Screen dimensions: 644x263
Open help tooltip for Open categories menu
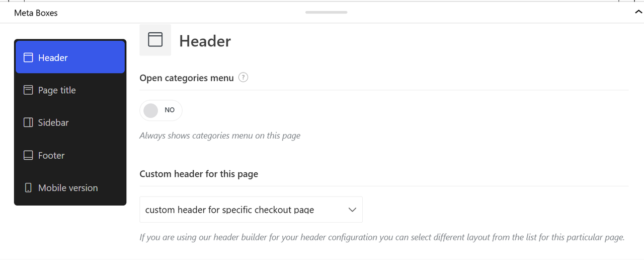coord(243,78)
